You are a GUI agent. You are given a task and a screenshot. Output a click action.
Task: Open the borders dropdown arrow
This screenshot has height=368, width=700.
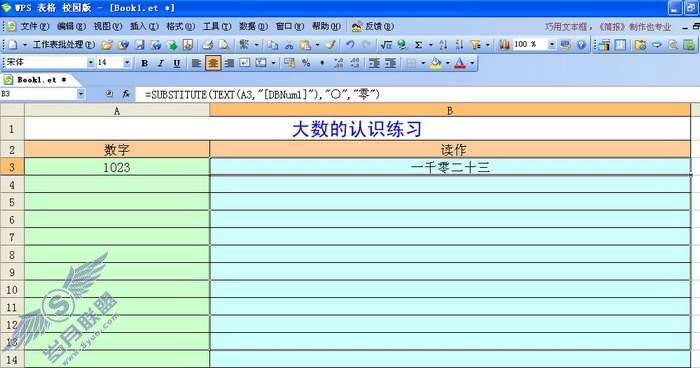423,63
